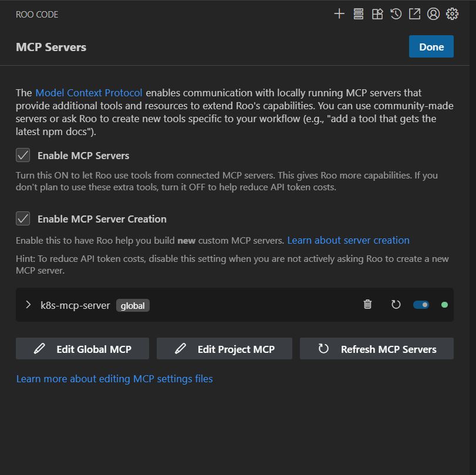This screenshot has height=475, width=476.
Task: Follow Learn about server creation link
Action: click(x=348, y=240)
